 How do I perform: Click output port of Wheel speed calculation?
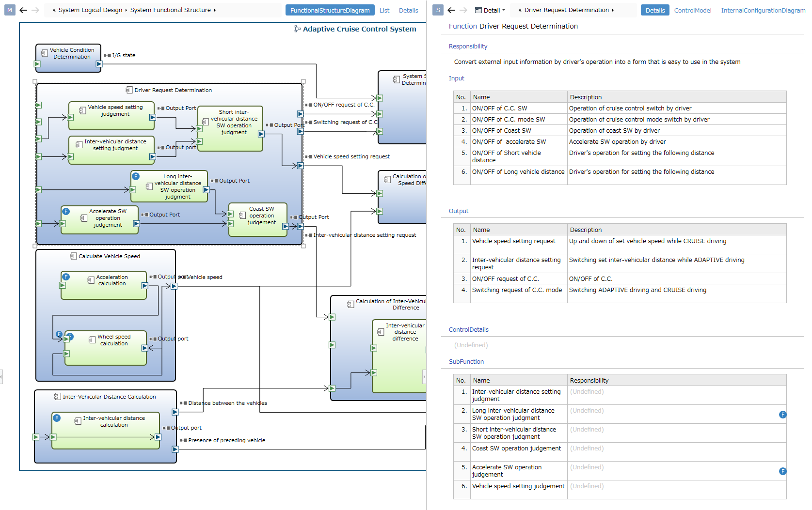[x=144, y=348]
